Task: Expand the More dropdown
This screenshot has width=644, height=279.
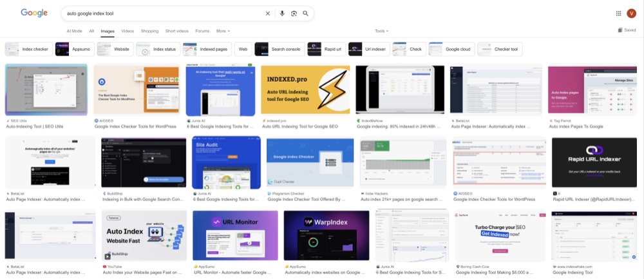Action: point(223,31)
